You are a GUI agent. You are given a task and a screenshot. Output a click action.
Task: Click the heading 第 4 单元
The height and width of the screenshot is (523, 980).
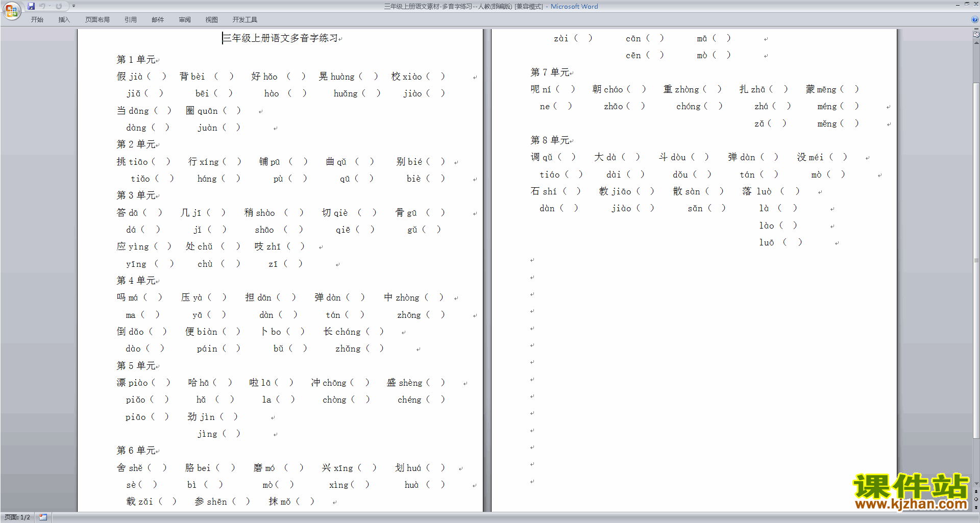(x=136, y=281)
